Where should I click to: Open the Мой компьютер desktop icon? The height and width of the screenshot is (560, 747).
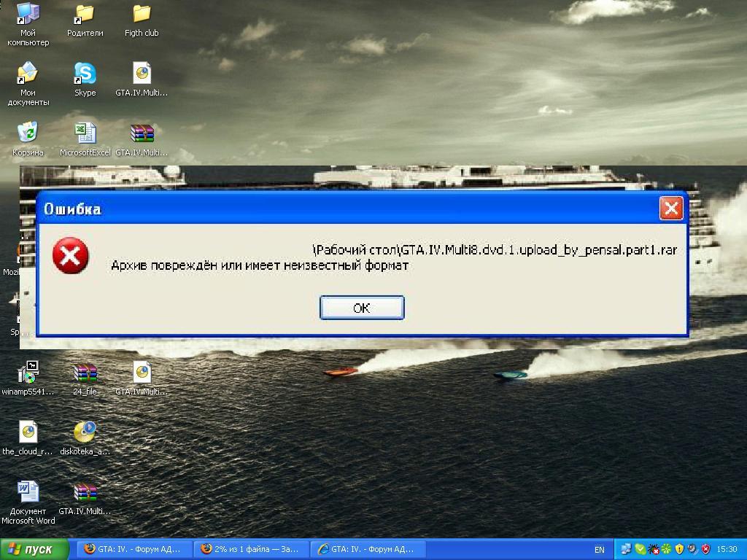point(28,14)
